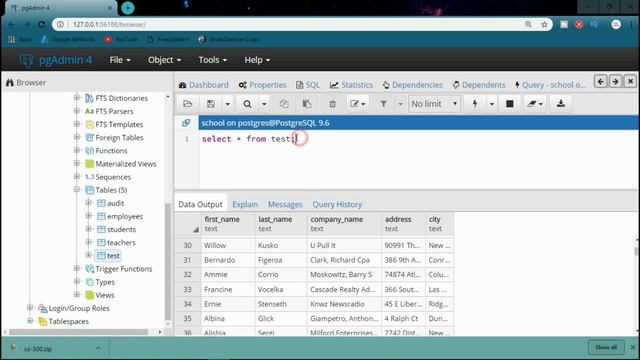Toggle connection status link icon

[186, 123]
